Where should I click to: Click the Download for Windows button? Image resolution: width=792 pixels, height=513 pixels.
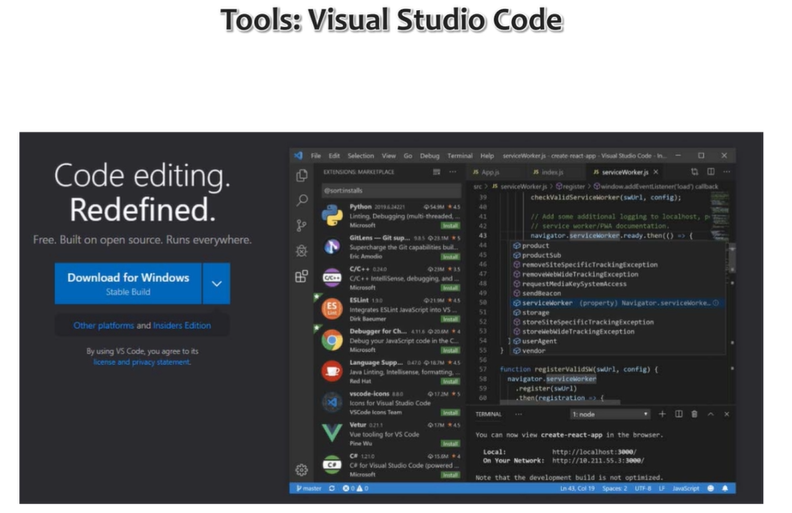[128, 283]
